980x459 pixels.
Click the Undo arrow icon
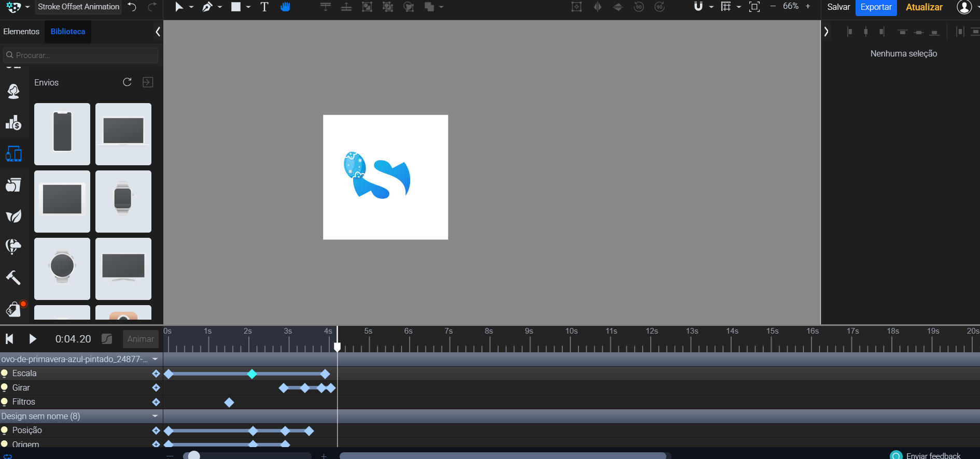click(x=132, y=7)
